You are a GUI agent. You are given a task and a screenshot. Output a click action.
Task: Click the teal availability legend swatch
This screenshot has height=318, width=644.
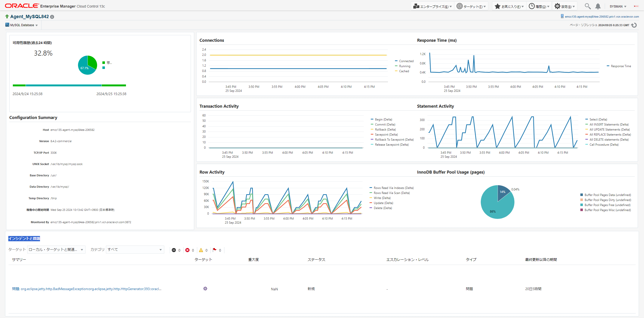pos(104,68)
